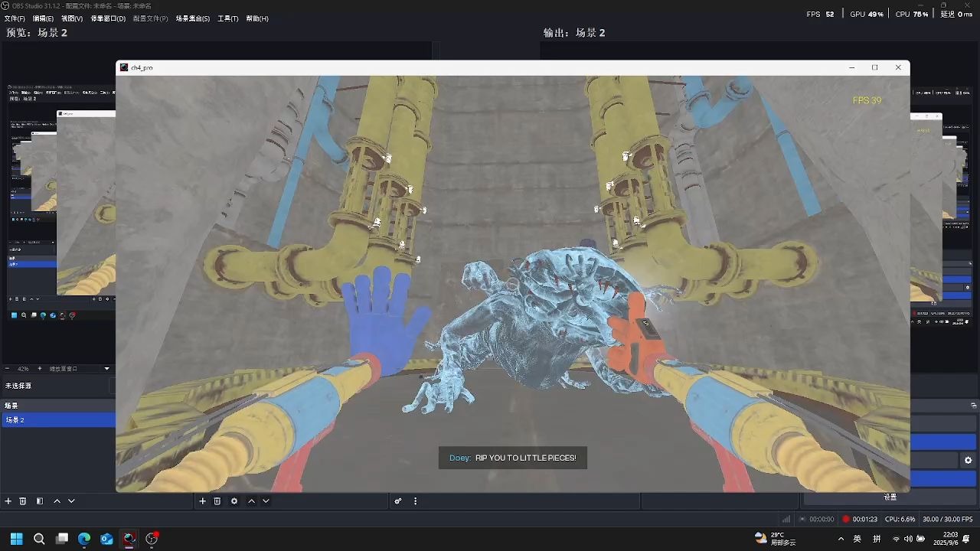
Task: Open the 编辑(E) menu
Action: 43,18
